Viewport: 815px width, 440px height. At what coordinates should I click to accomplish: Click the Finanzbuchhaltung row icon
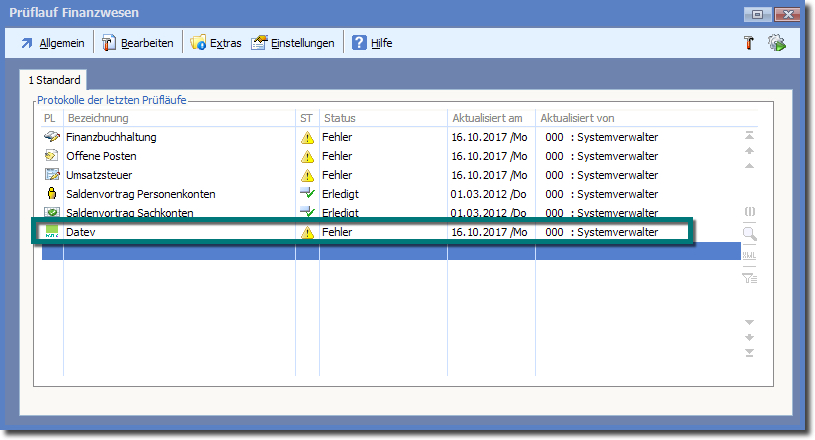coord(52,137)
